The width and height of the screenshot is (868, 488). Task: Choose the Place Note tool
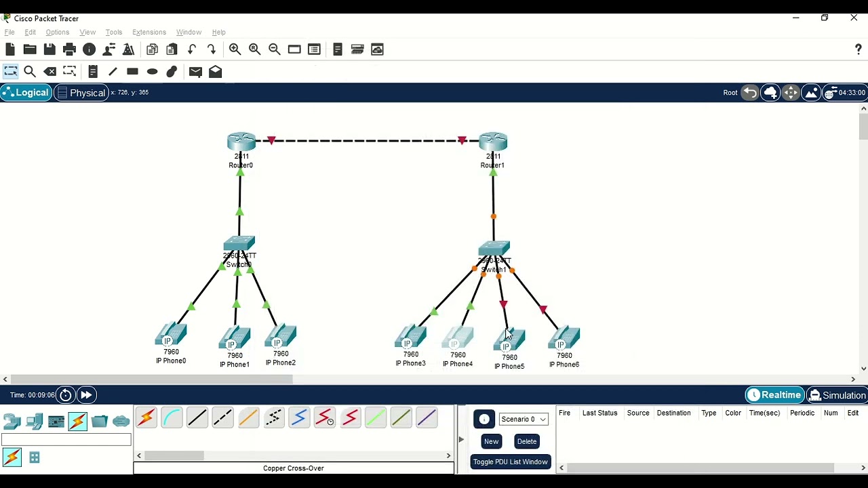pyautogui.click(x=93, y=71)
